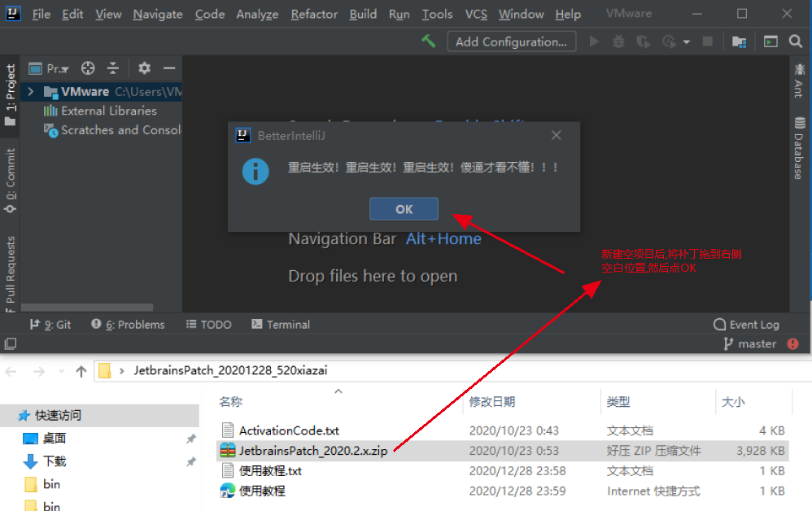
Task: Click the Project panel horizontal scrollbar
Action: click(87, 307)
